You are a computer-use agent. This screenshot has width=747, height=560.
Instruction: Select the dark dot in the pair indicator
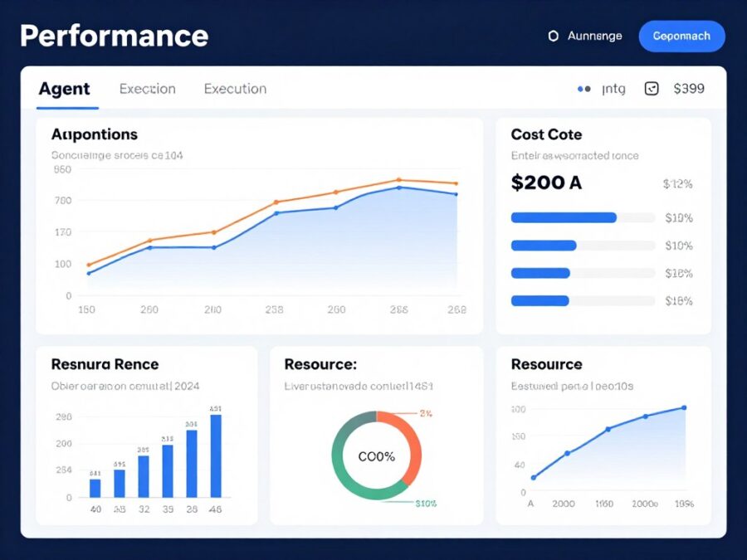click(x=587, y=88)
